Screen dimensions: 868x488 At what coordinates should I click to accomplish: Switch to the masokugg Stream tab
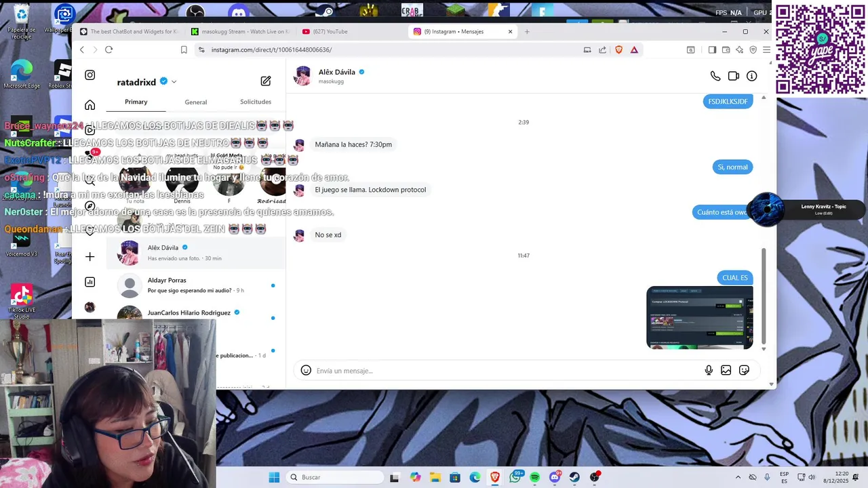pos(240,31)
